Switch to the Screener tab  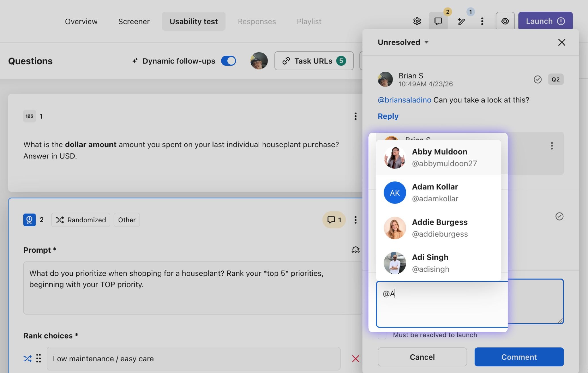134,21
